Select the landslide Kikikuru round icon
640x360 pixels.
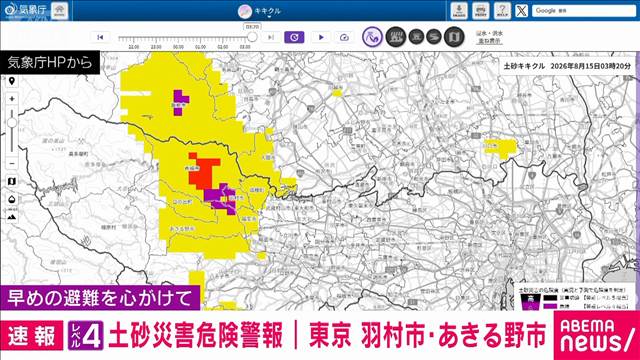pyautogui.click(x=372, y=37)
